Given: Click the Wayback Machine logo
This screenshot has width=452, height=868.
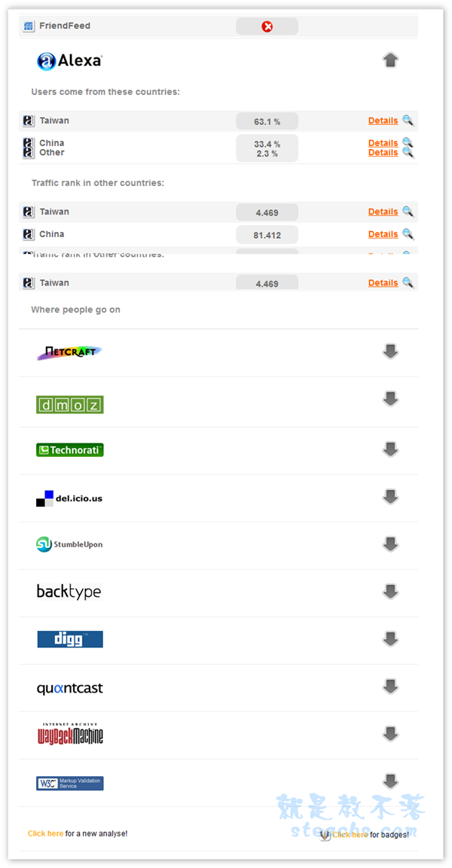Looking at the screenshot, I should point(70,734).
